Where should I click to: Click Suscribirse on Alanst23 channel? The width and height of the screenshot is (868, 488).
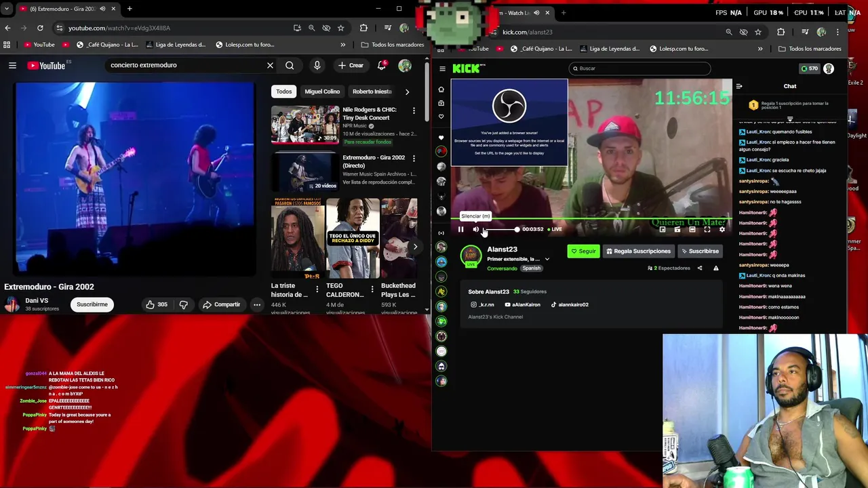pos(700,251)
